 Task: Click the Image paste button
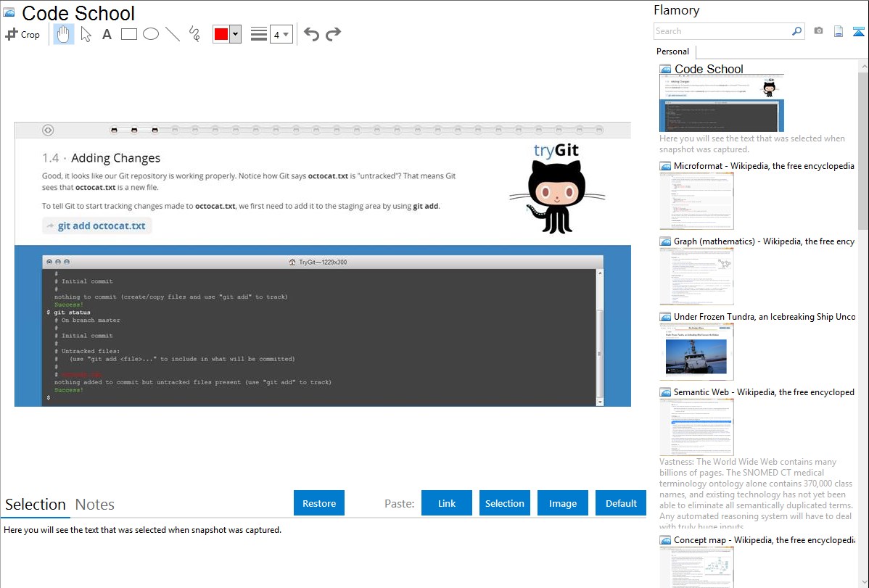point(562,503)
